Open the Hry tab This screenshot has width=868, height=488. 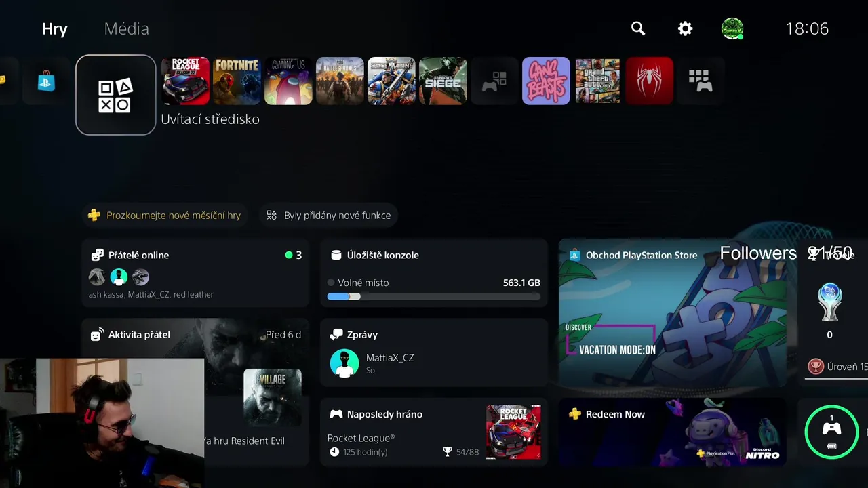[54, 29]
